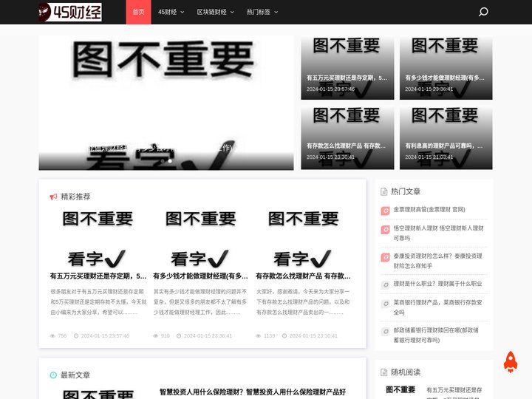Open the 区块链财经 menu item
Screen dimensions: 532x399
click(212, 13)
